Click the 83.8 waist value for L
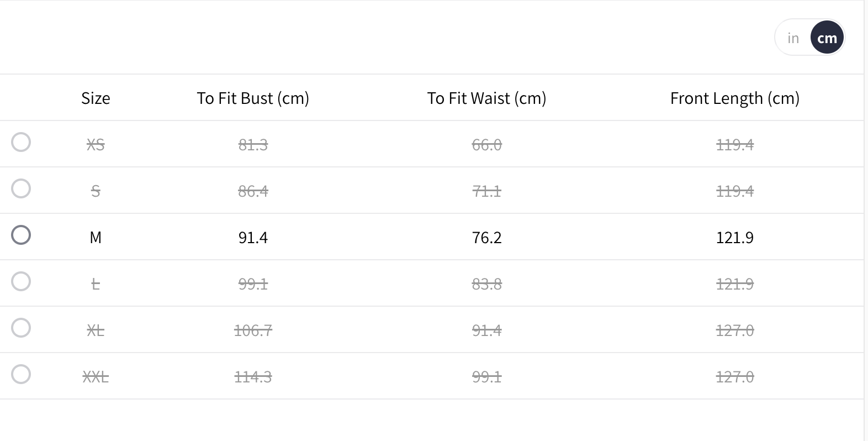 click(x=486, y=284)
